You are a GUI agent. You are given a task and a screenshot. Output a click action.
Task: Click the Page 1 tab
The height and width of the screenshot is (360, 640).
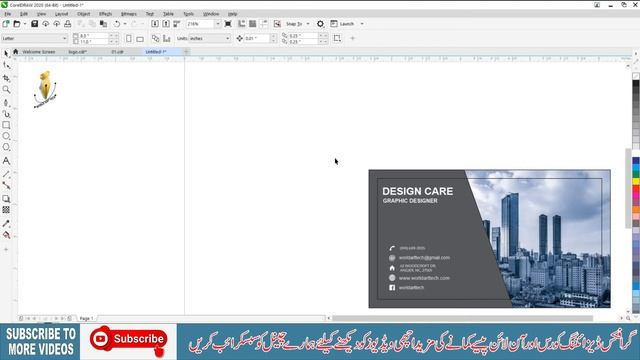coord(87,318)
